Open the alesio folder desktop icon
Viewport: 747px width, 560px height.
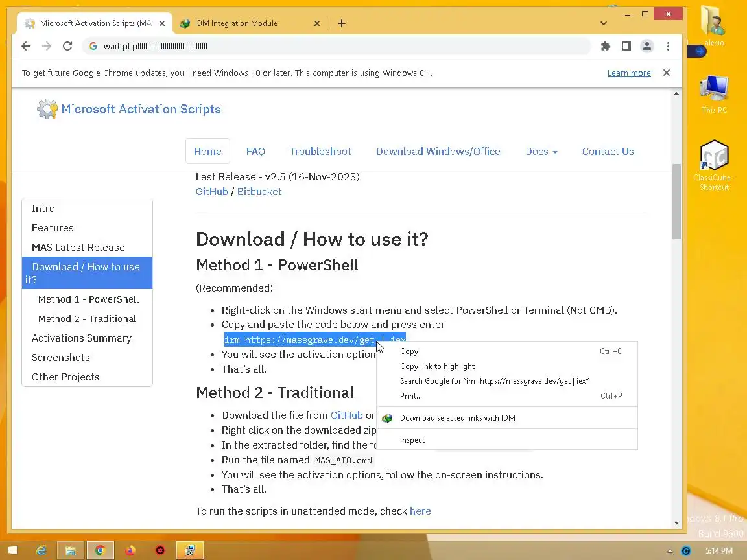tap(714, 26)
